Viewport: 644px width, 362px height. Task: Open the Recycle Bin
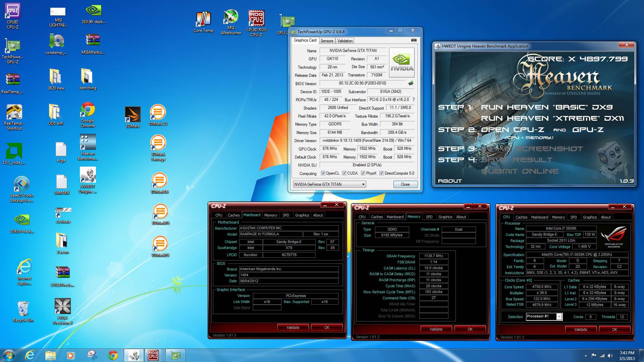23,311
